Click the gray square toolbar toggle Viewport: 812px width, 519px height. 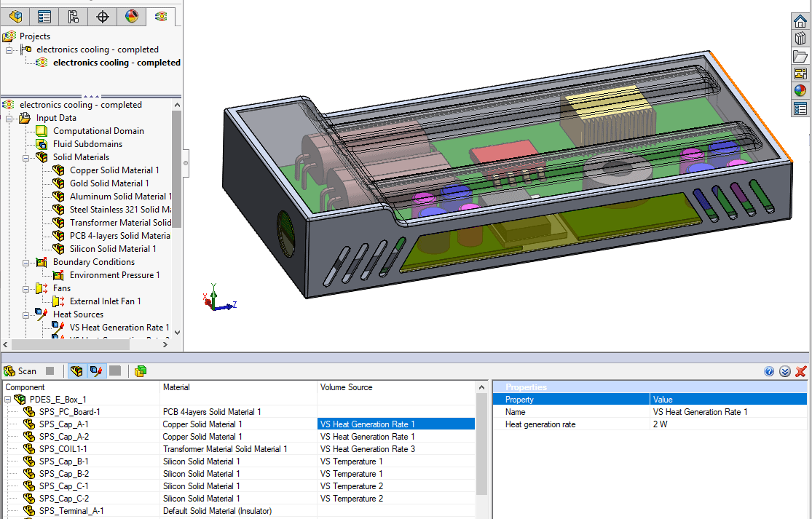[115, 371]
